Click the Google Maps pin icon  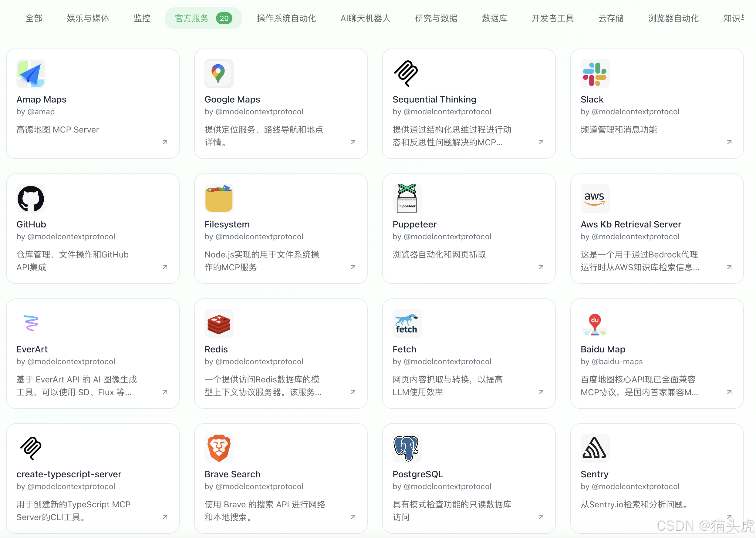219,73
